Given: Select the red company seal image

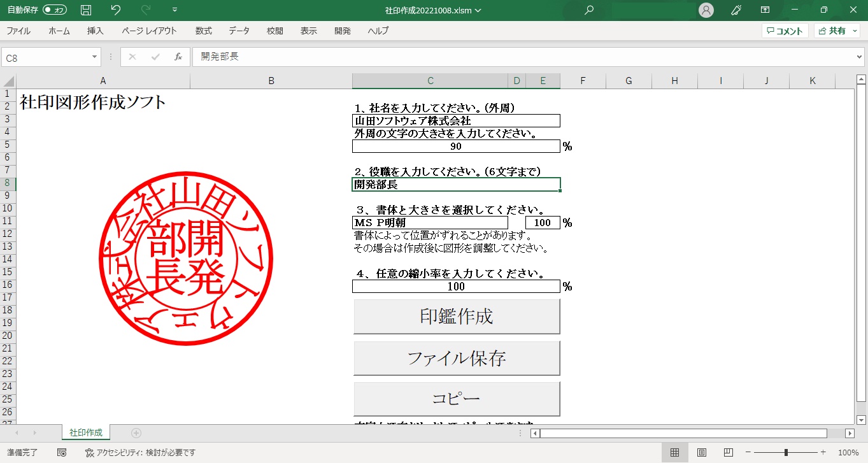Looking at the screenshot, I should pos(186,258).
